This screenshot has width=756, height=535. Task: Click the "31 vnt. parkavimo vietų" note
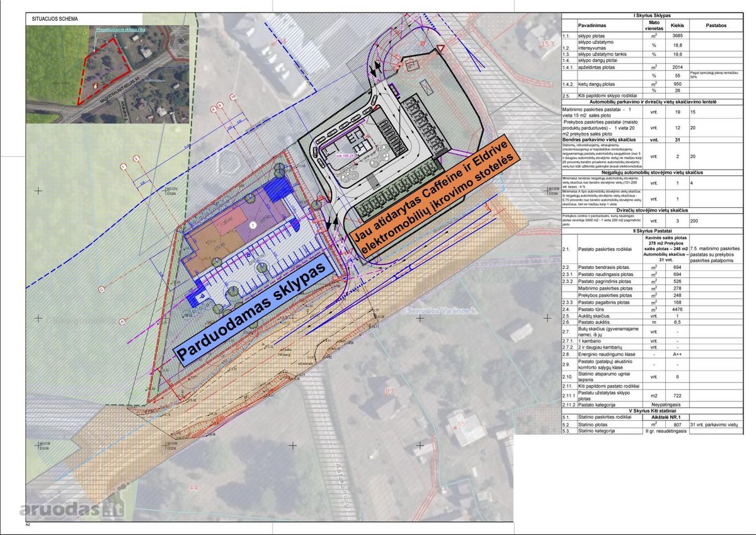[x=713, y=425]
